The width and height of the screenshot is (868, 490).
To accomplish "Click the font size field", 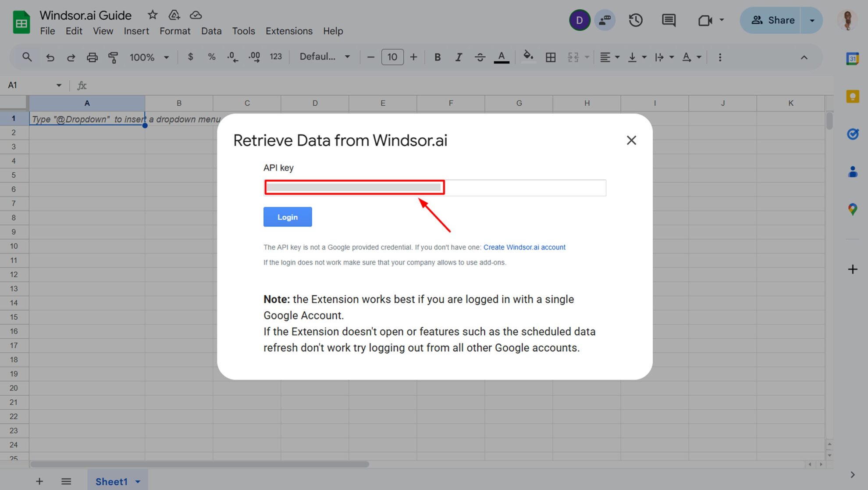I will [x=392, y=57].
